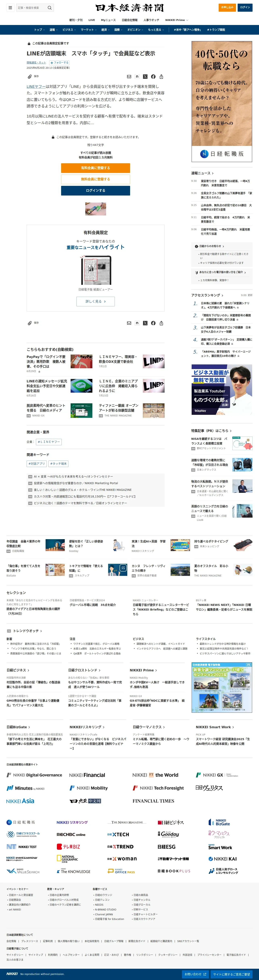The width and height of the screenshot is (259, 980).
Task: Click the NIKKEI Financial logo
Action: [87, 775]
